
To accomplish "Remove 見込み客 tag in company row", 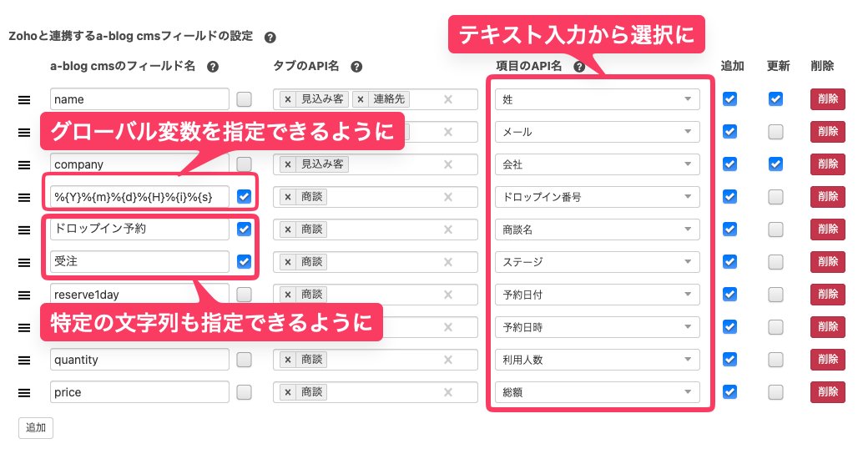I will click(x=288, y=164).
